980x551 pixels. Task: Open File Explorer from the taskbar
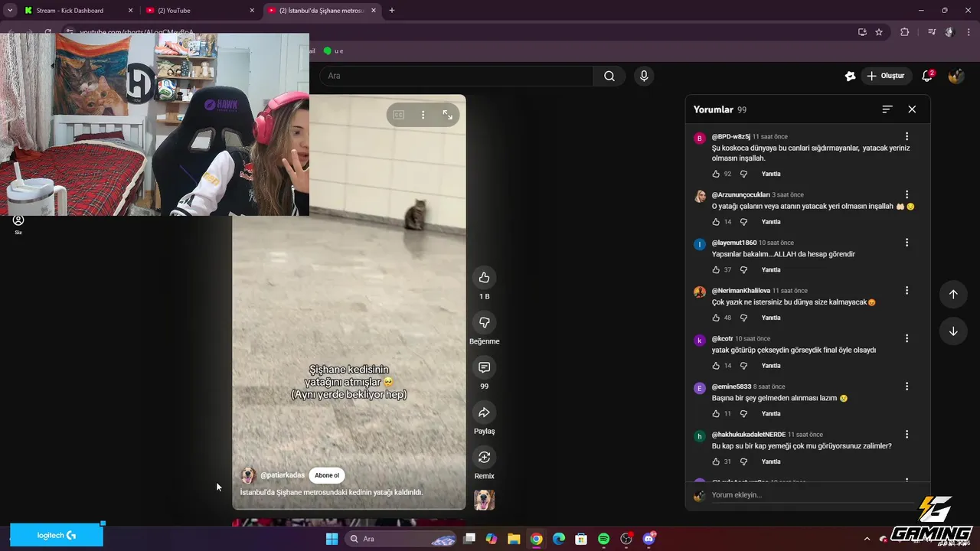tap(514, 539)
